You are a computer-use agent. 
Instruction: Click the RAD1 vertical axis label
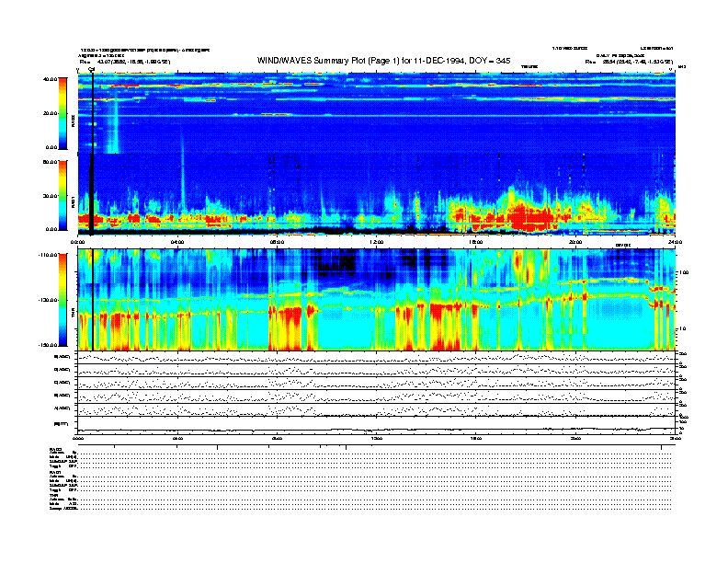point(73,203)
